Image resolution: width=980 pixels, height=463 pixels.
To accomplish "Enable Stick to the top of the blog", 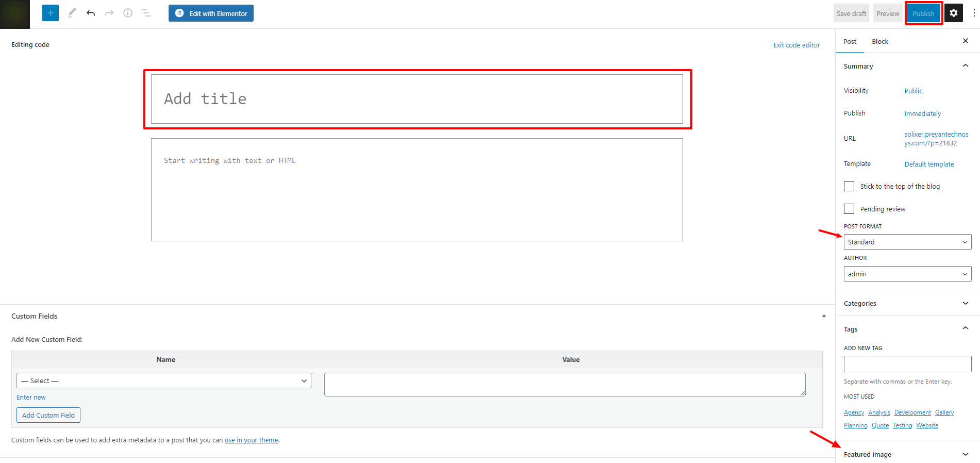I will (849, 186).
